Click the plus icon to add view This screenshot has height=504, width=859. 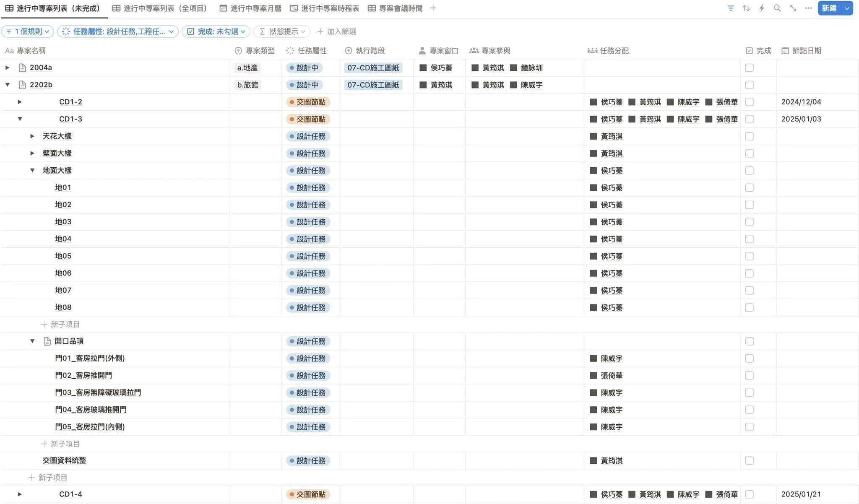[x=433, y=8]
